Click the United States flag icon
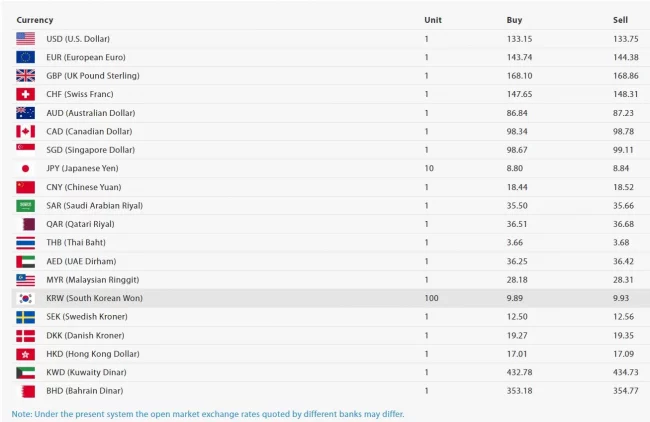This screenshot has width=650, height=422. tap(25, 39)
